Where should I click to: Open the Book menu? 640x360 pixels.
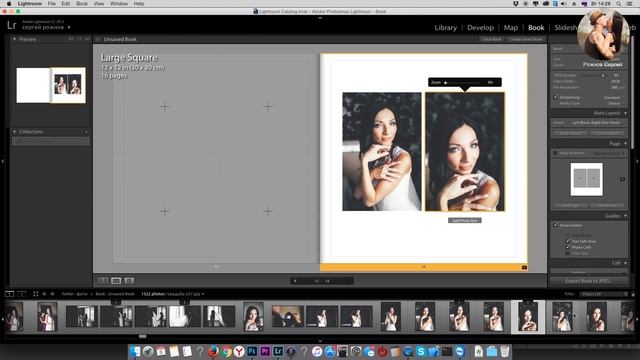82,4
